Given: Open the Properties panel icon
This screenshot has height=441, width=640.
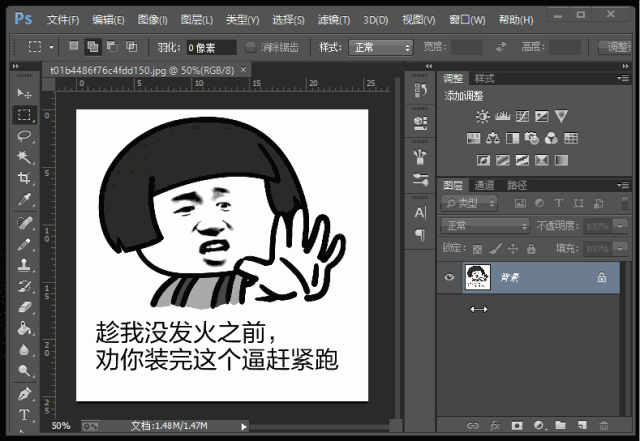Looking at the screenshot, I should click(x=420, y=123).
